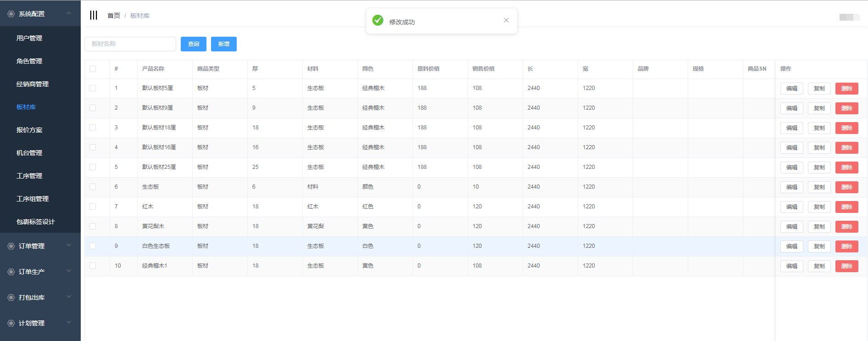Collapse the 系统配置 menu chevron
868x341 pixels.
(x=69, y=13)
